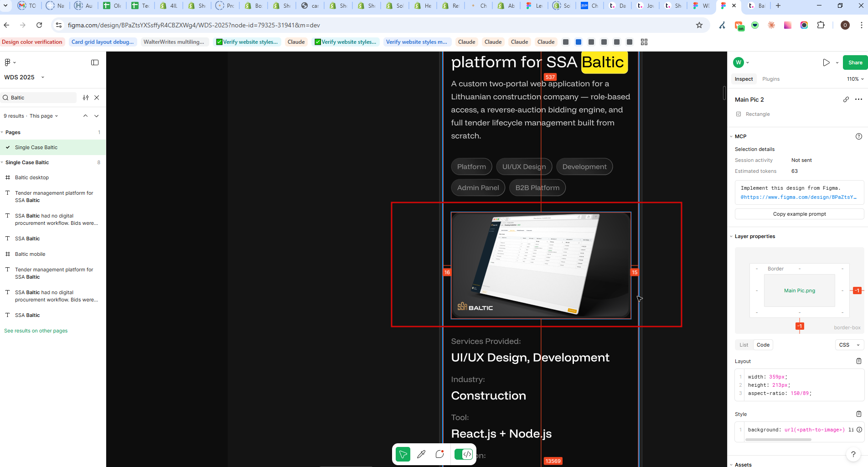
Task: Switch properties view to Code
Action: (763, 345)
